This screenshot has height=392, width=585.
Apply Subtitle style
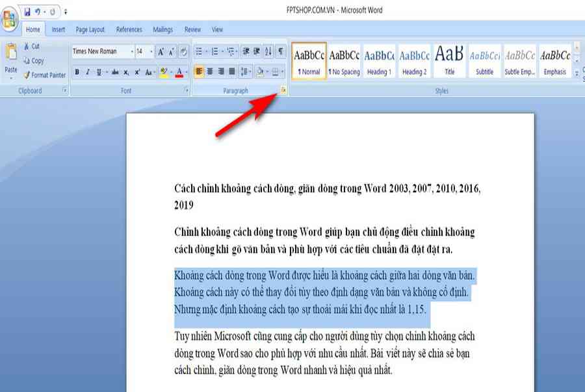pyautogui.click(x=484, y=61)
